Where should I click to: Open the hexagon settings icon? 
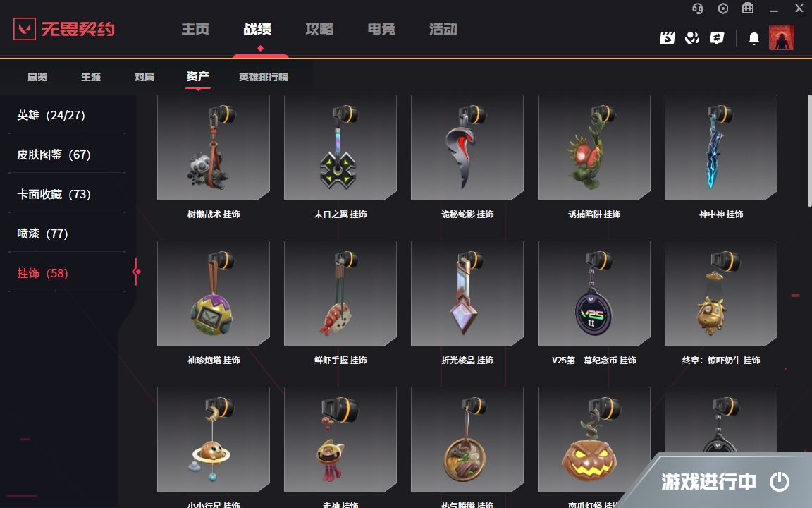723,8
